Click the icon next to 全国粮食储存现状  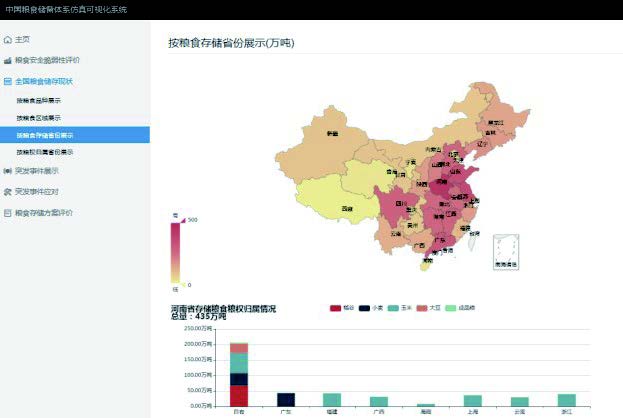tap(9, 79)
